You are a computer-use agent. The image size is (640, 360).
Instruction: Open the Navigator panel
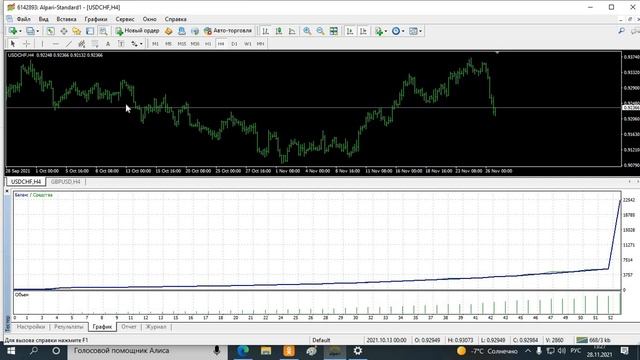click(x=76, y=31)
